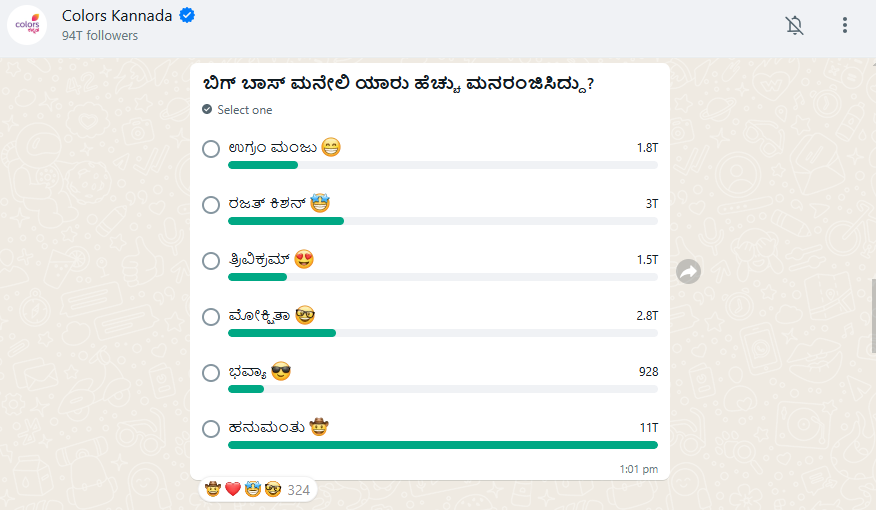Select the fifth option with sunglasses emoji
Image resolution: width=876 pixels, height=510 pixels.
point(211,373)
